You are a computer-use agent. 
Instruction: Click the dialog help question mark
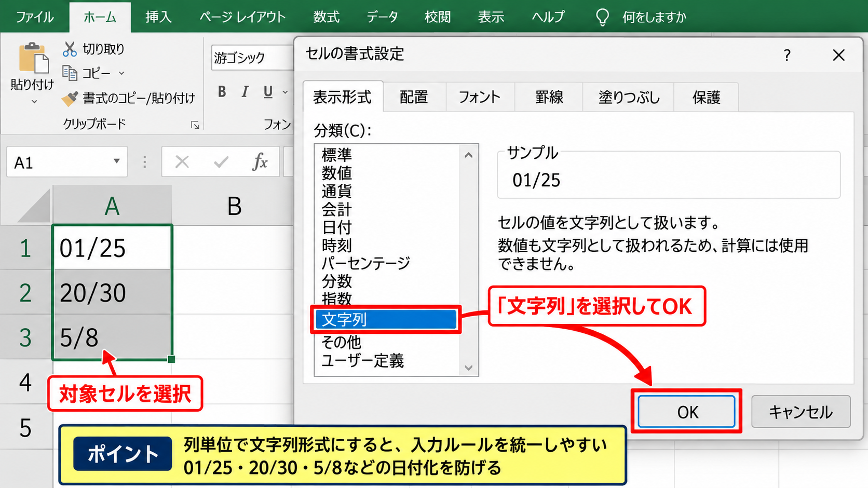point(787,55)
